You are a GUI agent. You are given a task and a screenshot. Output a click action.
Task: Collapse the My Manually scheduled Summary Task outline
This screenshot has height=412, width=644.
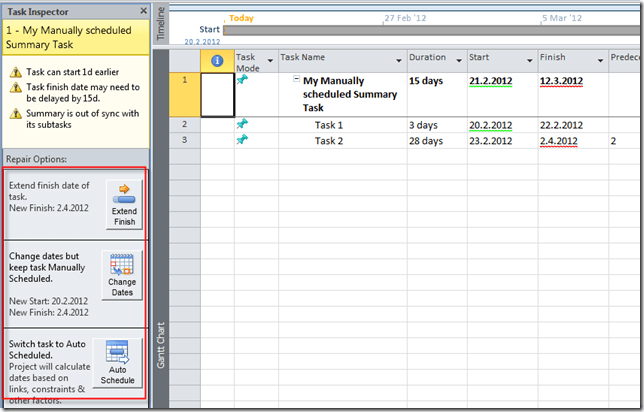tap(297, 80)
